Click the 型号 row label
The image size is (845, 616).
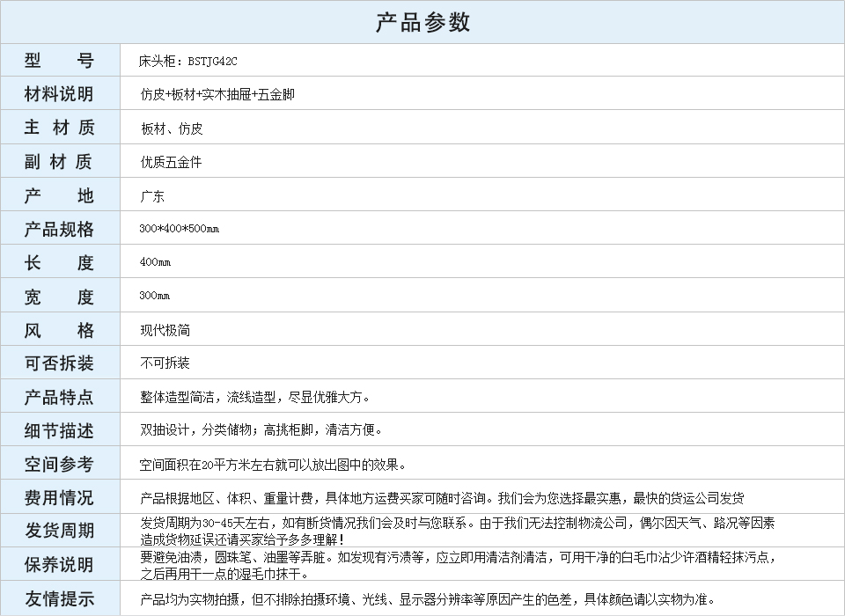click(59, 61)
